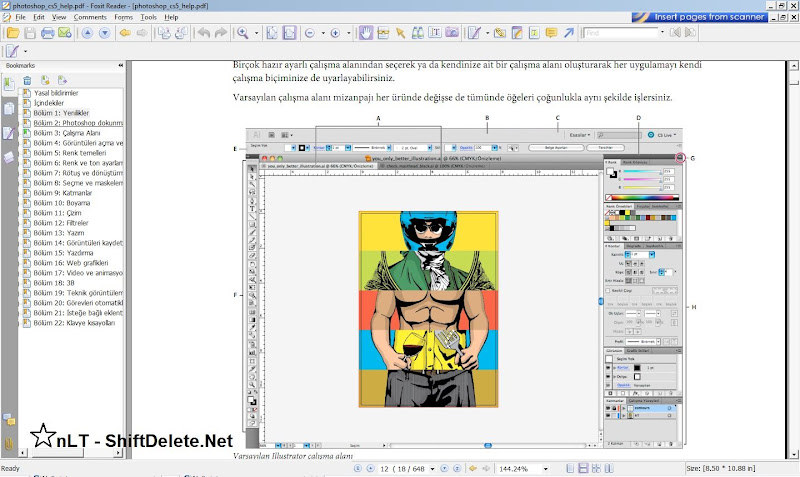Print the document using printer icon
Image resolution: width=800 pixels, height=477 pixels.
(x=47, y=33)
